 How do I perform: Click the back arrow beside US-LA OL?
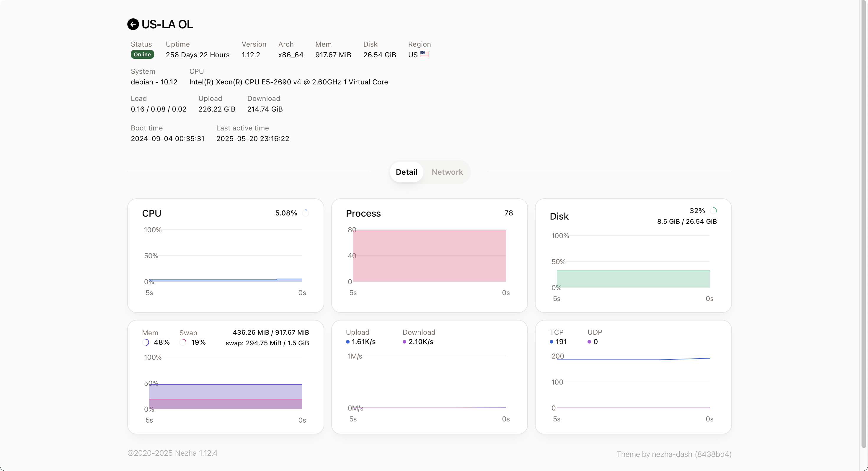point(133,24)
